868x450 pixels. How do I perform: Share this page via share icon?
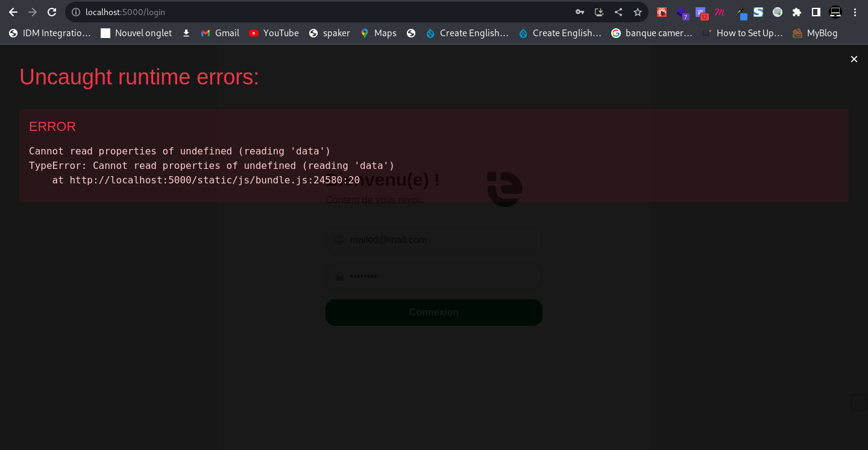click(x=618, y=12)
